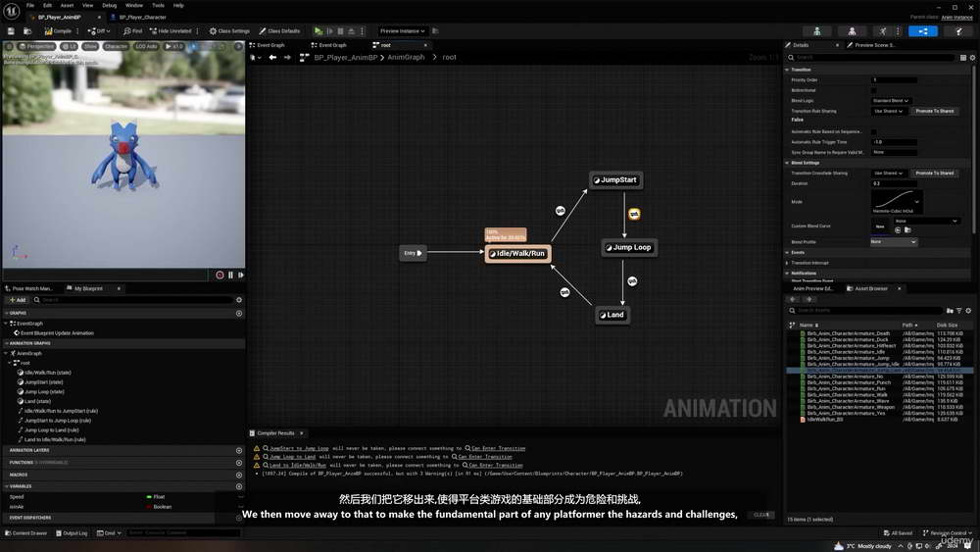Pause the preview viewport animation
The image size is (980, 552).
coord(230,275)
